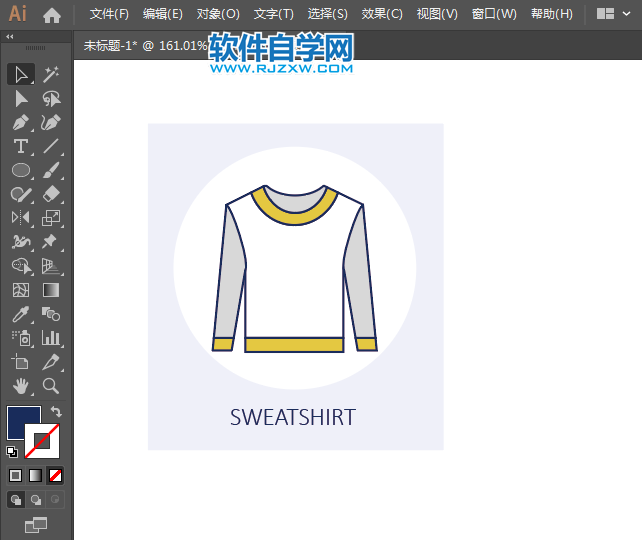
Task: Select the Lasso tool
Action: [51, 98]
